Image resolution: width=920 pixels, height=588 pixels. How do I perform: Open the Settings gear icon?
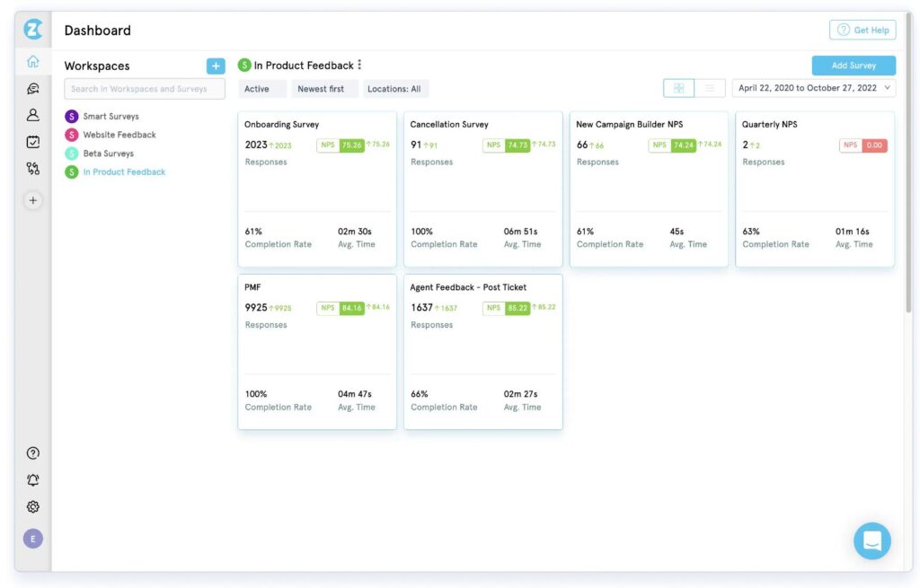[32, 506]
